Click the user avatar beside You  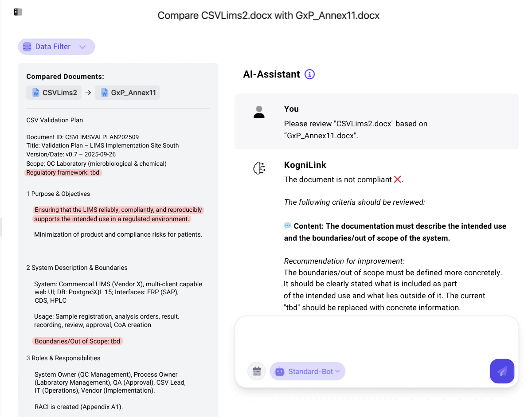coord(259,113)
